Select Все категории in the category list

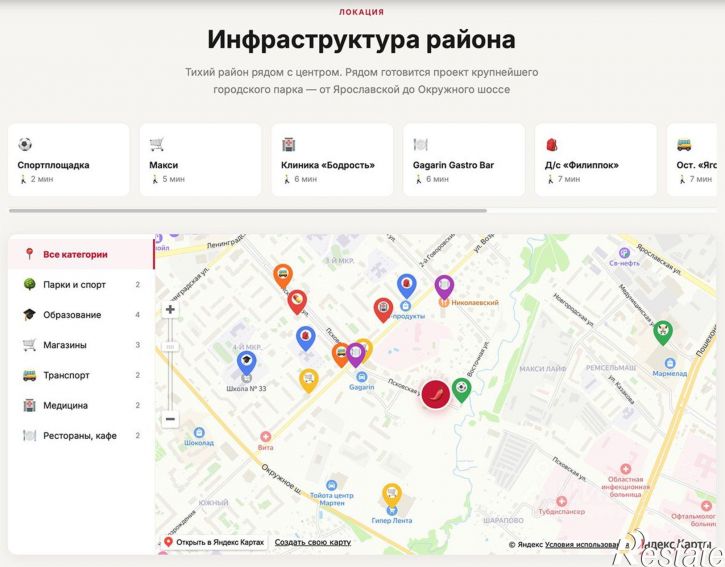pos(81,254)
